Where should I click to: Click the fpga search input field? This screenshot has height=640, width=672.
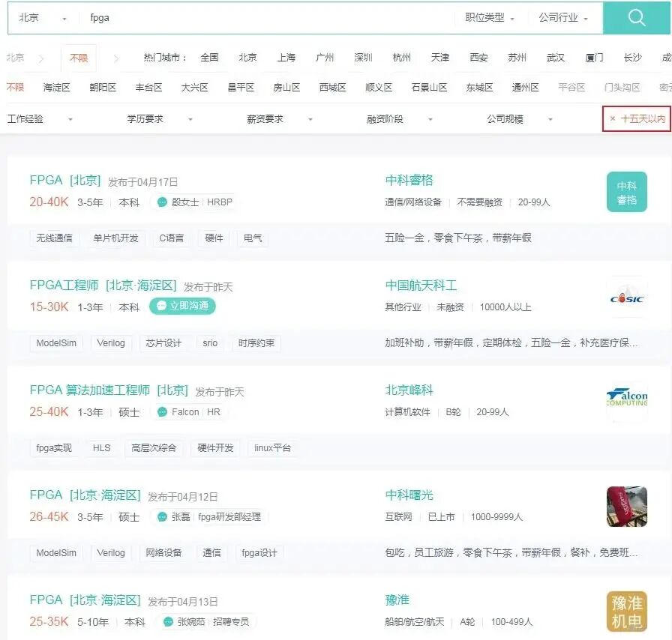coord(265,17)
